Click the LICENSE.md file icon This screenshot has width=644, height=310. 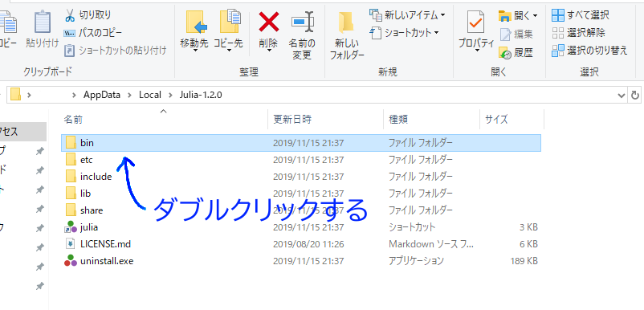[x=71, y=244]
